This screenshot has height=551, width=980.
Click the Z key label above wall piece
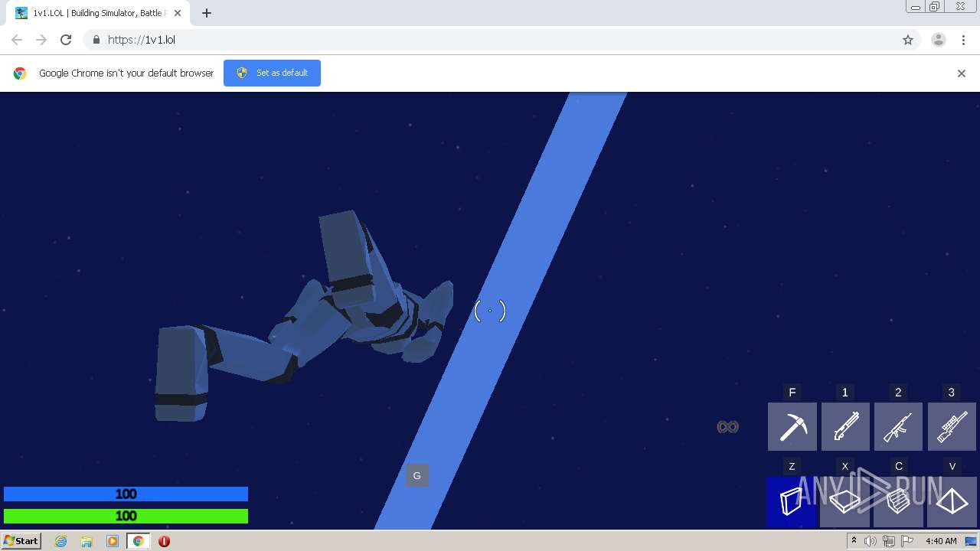[792, 466]
